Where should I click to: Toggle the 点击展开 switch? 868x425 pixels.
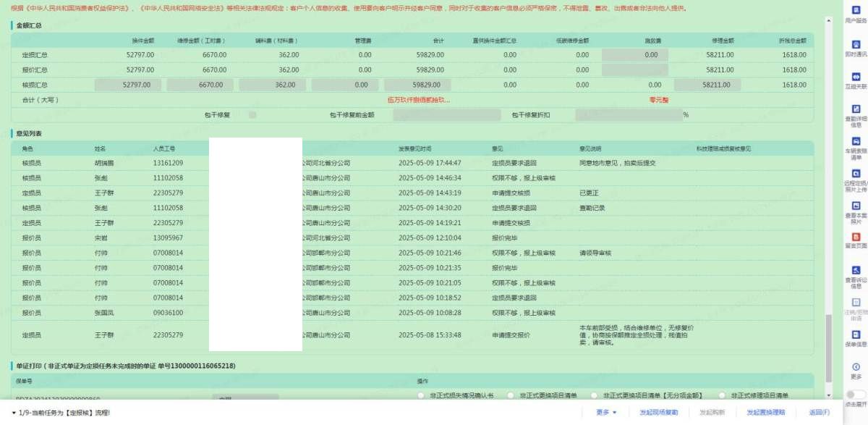[856, 395]
